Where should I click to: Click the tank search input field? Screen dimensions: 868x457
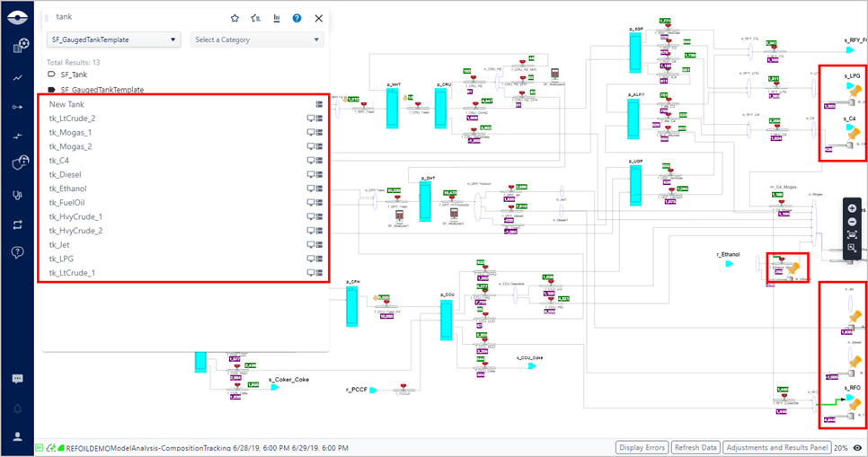135,18
